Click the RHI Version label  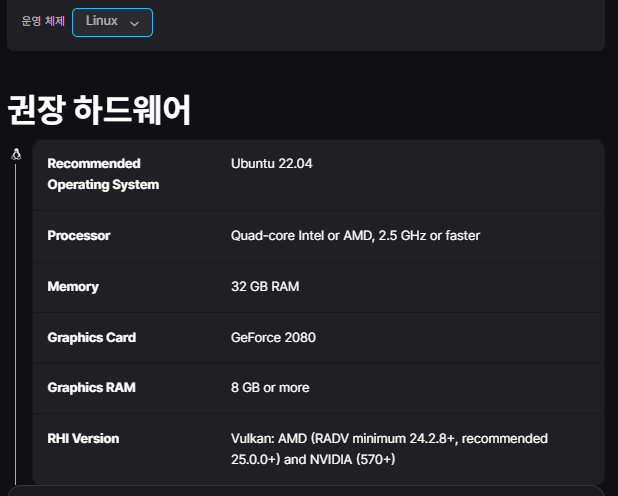tap(83, 438)
